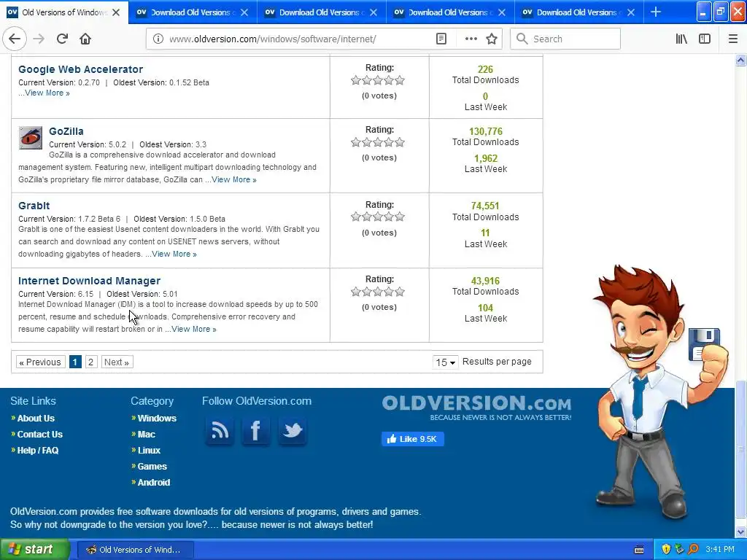Open the Windows category link
The height and width of the screenshot is (560, 747).
coord(157,418)
